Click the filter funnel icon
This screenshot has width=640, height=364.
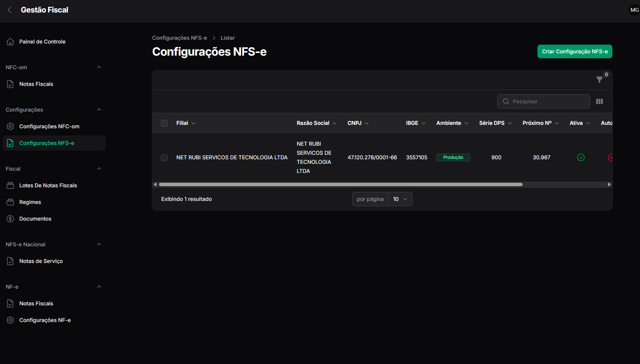click(600, 80)
